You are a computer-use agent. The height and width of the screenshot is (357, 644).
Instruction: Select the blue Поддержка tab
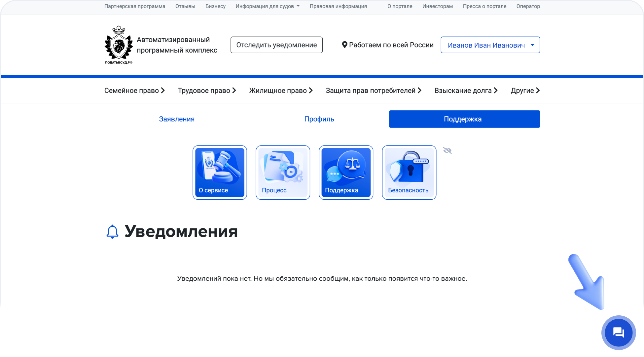tap(464, 119)
